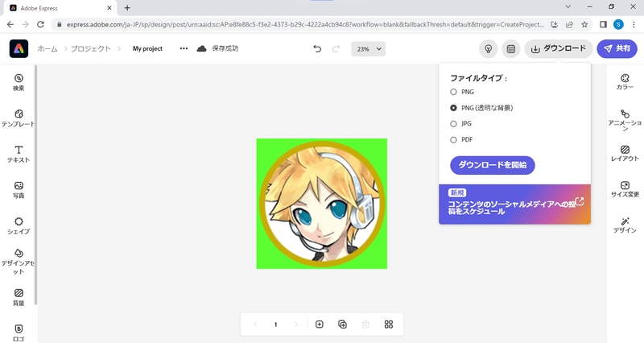Click the cloud 保存成功 save status icon
Viewport: 644px width, 343px height.
tap(201, 48)
